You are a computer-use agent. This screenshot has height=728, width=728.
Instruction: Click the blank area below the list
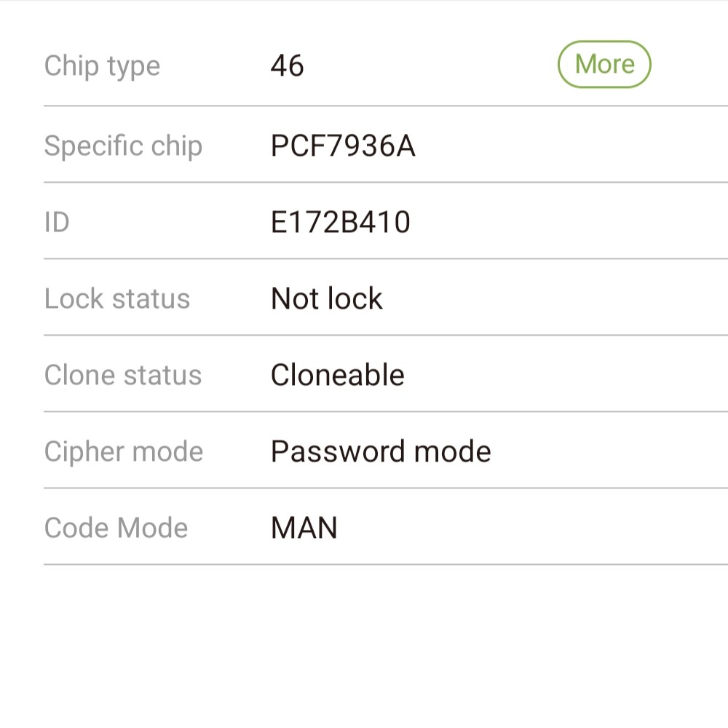point(364,648)
